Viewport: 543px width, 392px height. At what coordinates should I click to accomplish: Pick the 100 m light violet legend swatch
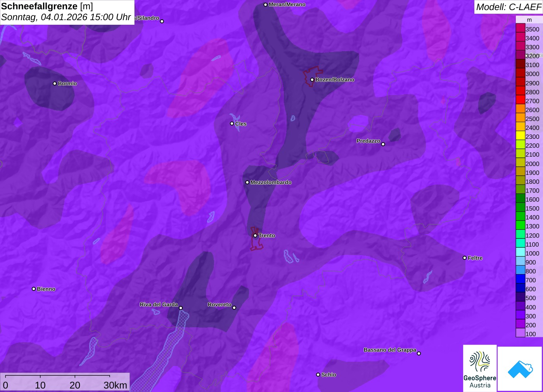point(520,333)
